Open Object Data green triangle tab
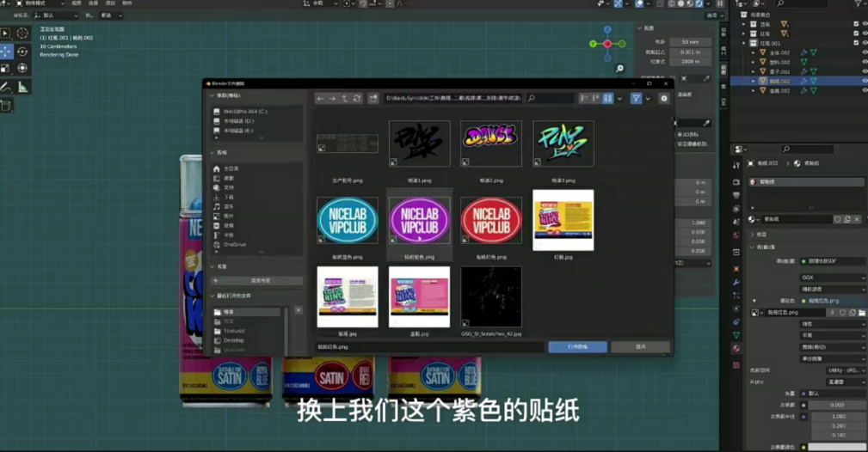This screenshot has width=868, height=452. (x=736, y=335)
